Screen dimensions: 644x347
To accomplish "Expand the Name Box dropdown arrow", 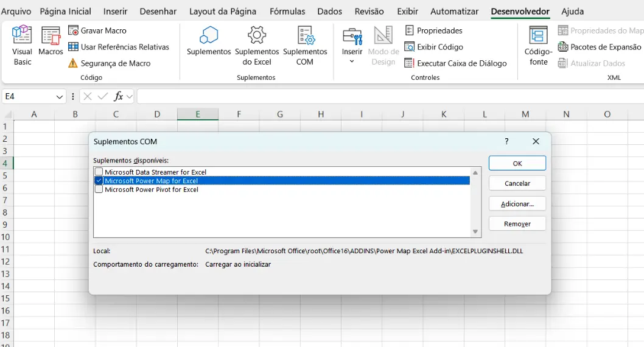I will pos(60,97).
